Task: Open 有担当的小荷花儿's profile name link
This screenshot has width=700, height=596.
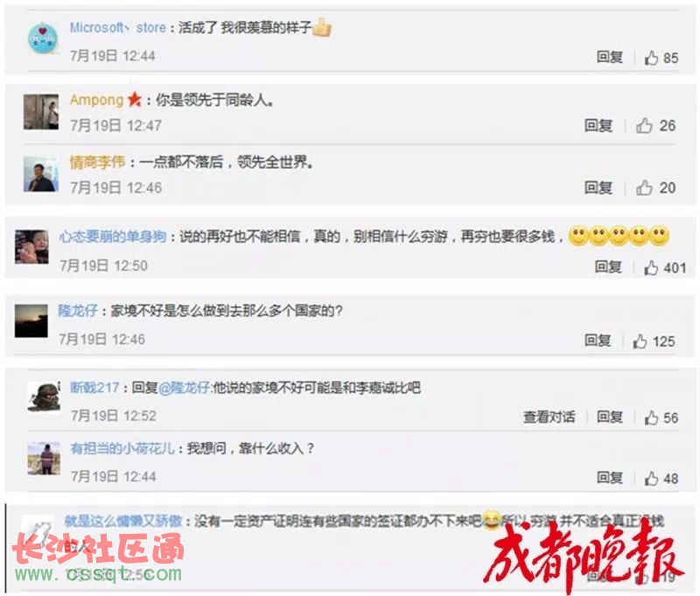Action: (122, 448)
